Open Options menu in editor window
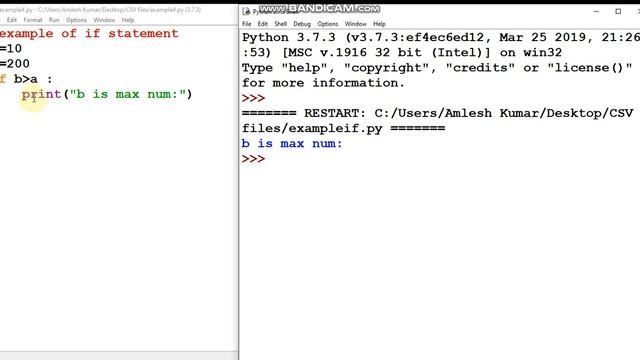This screenshot has height=360, width=640. point(76,20)
